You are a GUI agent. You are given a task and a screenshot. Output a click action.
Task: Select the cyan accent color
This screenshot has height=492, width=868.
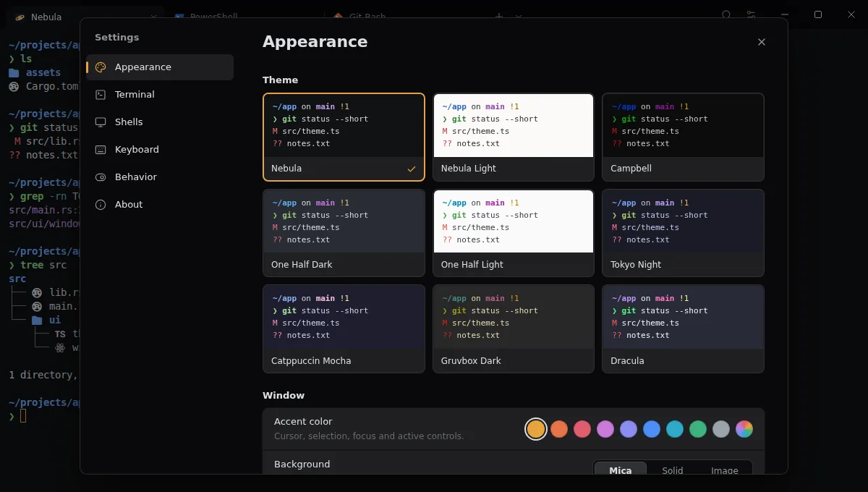coord(675,429)
